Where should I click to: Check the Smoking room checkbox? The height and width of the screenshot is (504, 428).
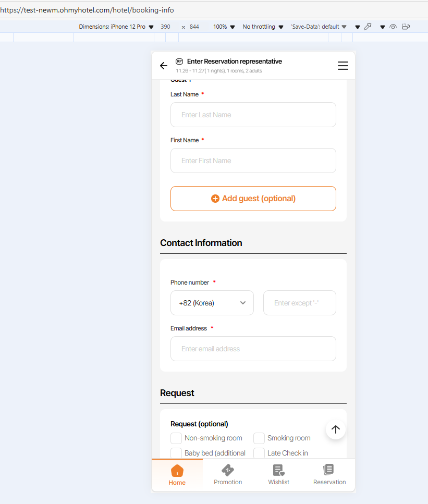(x=259, y=438)
